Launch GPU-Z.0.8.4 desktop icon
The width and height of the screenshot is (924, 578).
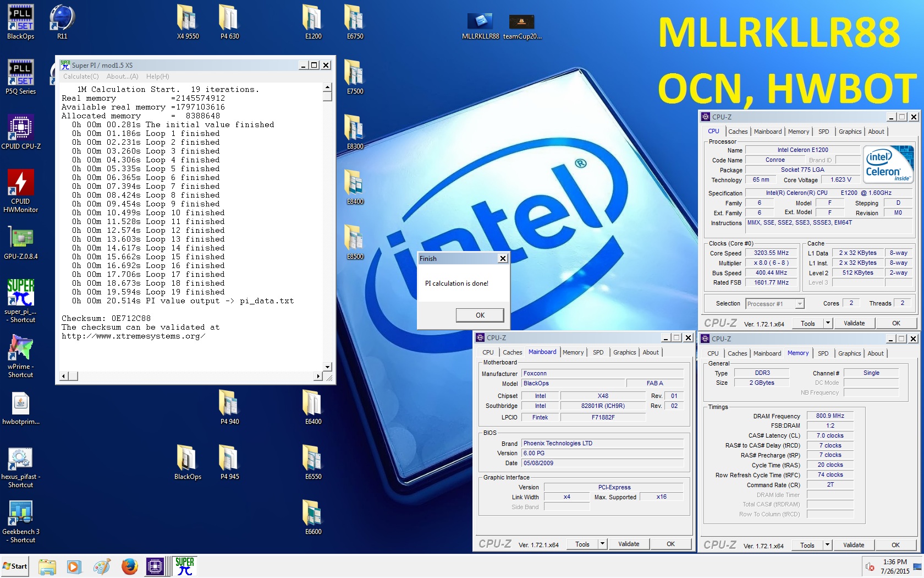[x=20, y=242]
